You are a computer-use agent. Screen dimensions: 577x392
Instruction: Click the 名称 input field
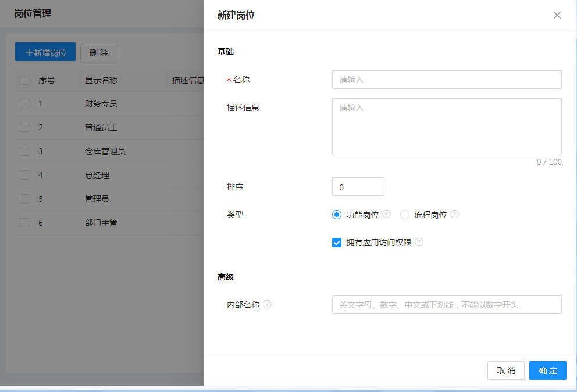[446, 80]
